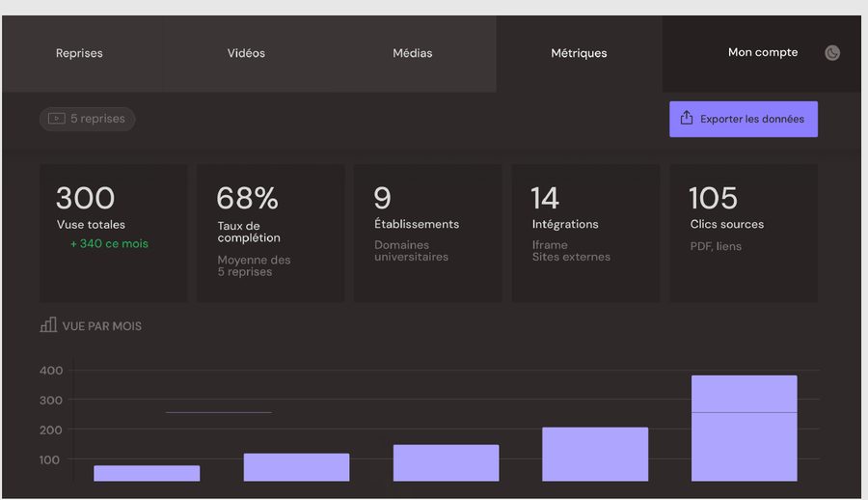Select the Métriques tab
The image size is (868, 500).
click(579, 53)
